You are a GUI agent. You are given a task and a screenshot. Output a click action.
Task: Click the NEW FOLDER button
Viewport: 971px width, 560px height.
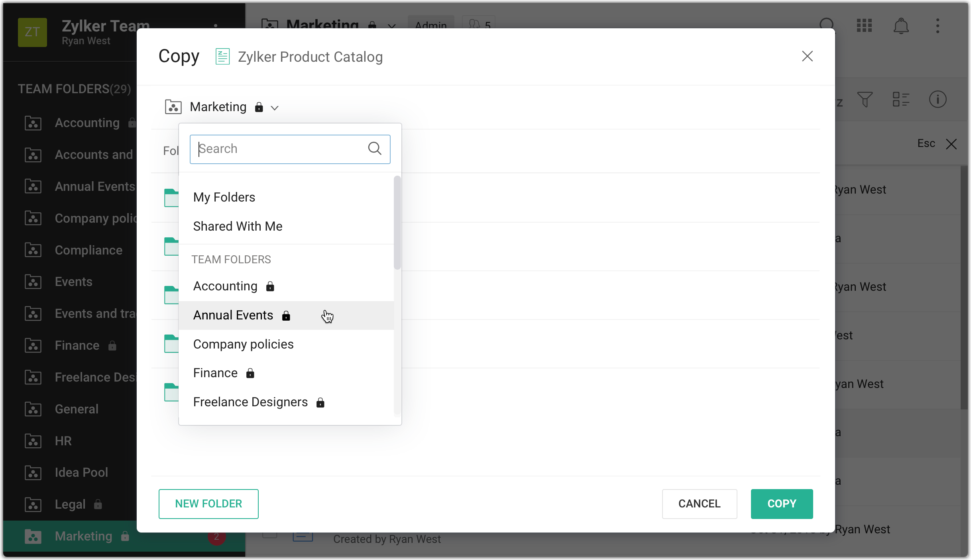click(x=208, y=504)
